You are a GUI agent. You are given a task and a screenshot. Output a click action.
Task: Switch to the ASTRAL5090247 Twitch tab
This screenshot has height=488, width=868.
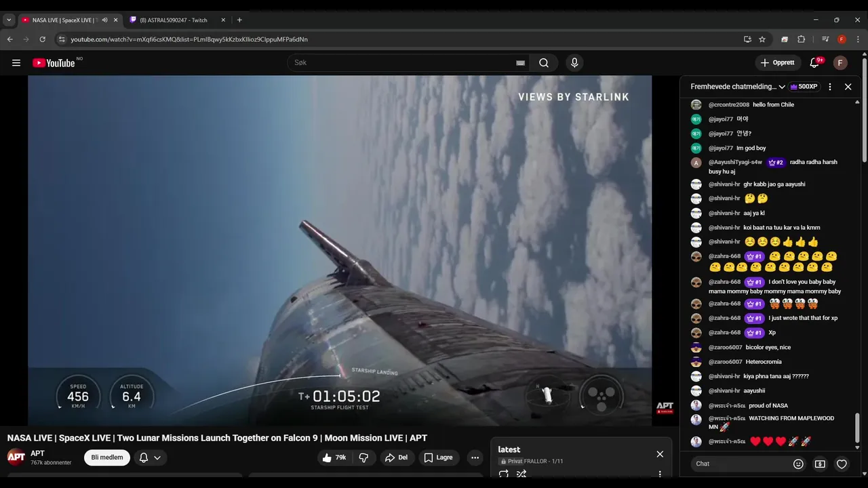point(178,20)
